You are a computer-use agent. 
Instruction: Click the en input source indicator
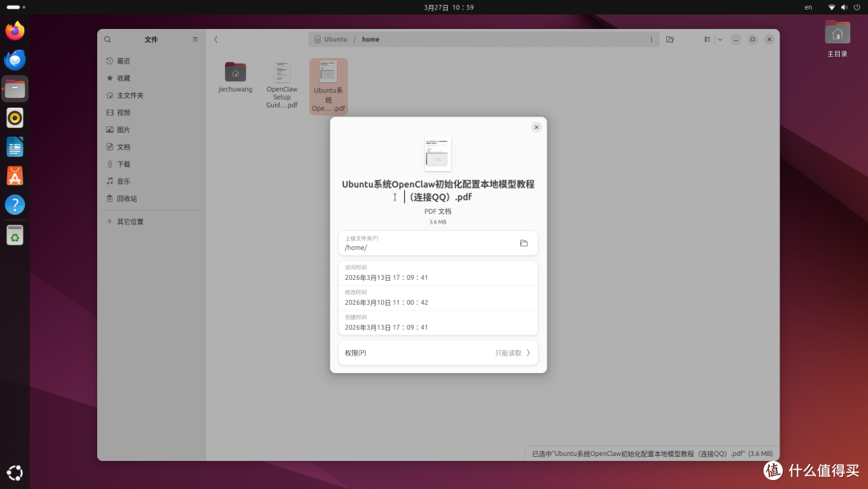(x=809, y=7)
